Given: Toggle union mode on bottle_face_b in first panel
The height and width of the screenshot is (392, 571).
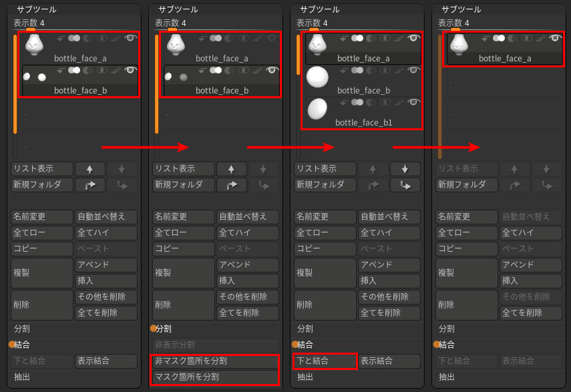Looking at the screenshot, I should pos(74,70).
